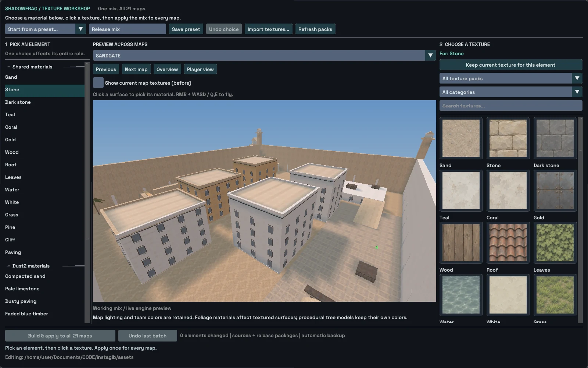Click Undo last batch button
This screenshot has height=368, width=588.
147,336
